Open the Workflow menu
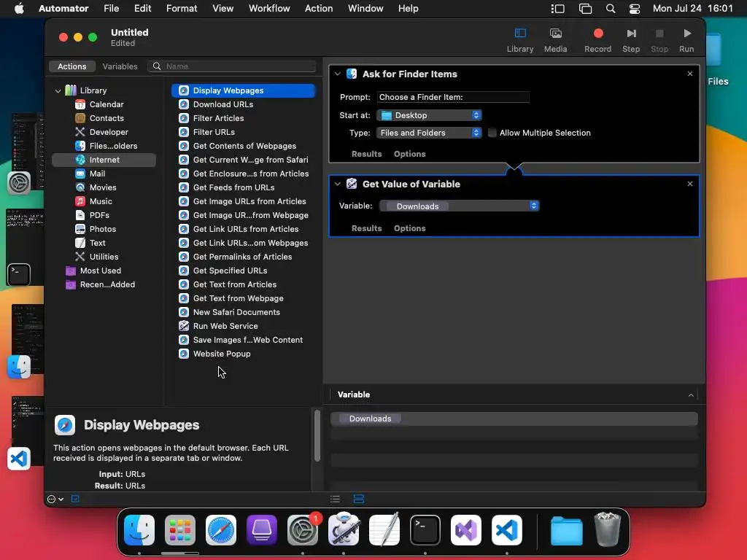The height and width of the screenshot is (560, 747). click(269, 9)
